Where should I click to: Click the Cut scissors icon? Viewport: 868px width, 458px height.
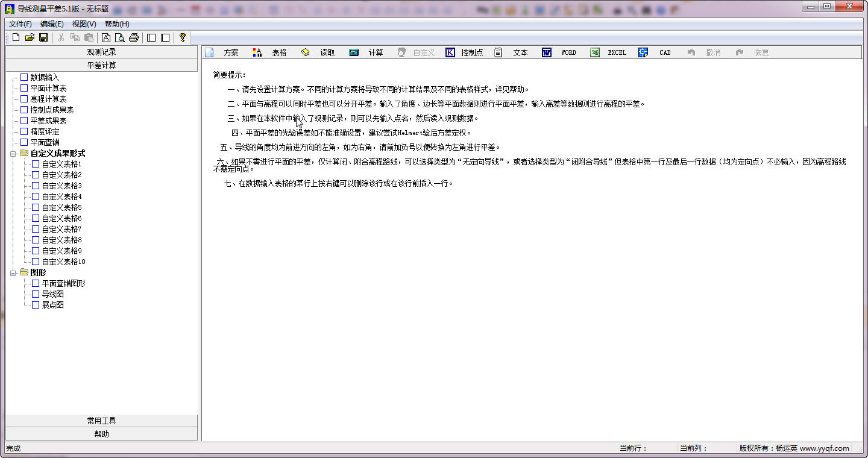point(61,37)
